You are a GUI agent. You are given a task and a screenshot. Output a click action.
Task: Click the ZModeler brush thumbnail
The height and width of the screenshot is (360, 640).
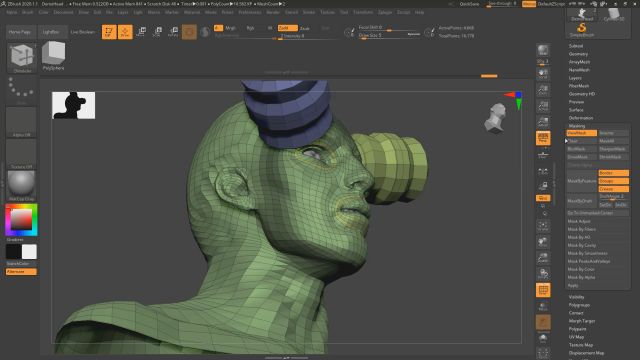click(22, 56)
